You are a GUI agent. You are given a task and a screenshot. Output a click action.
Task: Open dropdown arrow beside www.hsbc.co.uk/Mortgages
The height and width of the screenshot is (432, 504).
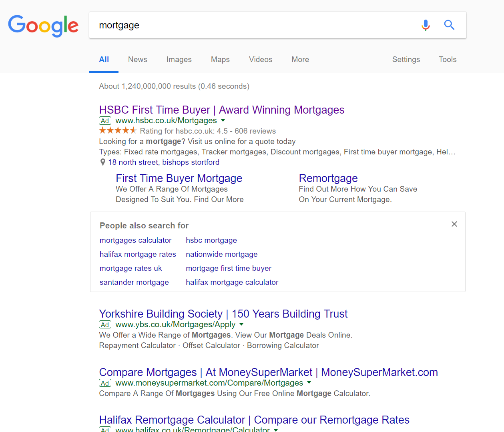pos(223,120)
